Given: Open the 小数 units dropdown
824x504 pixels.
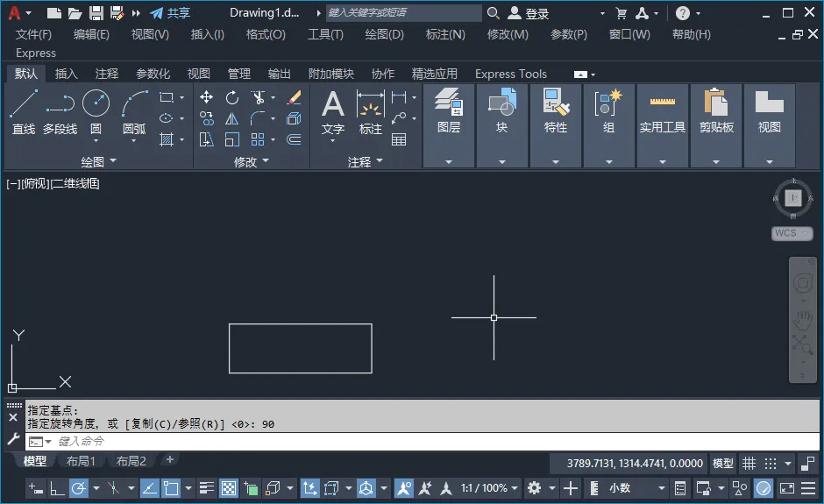Looking at the screenshot, I should (636, 489).
